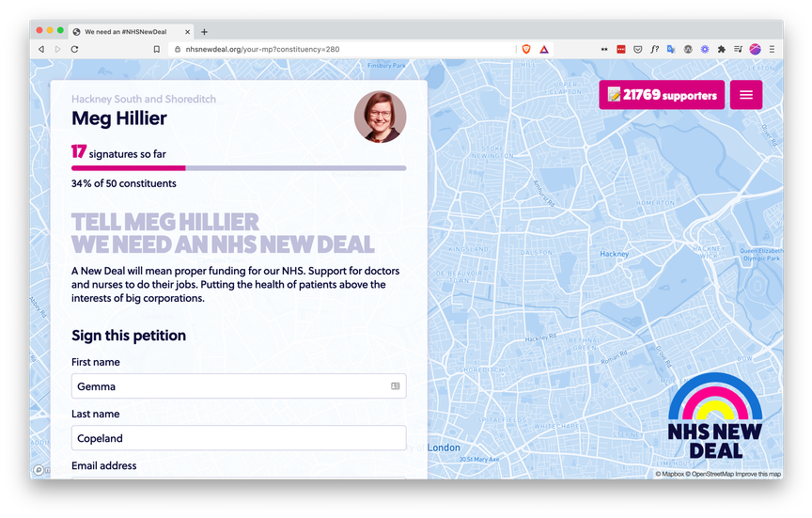Open the browser profile avatar menu
This screenshot has width=812, height=518.
(x=755, y=49)
